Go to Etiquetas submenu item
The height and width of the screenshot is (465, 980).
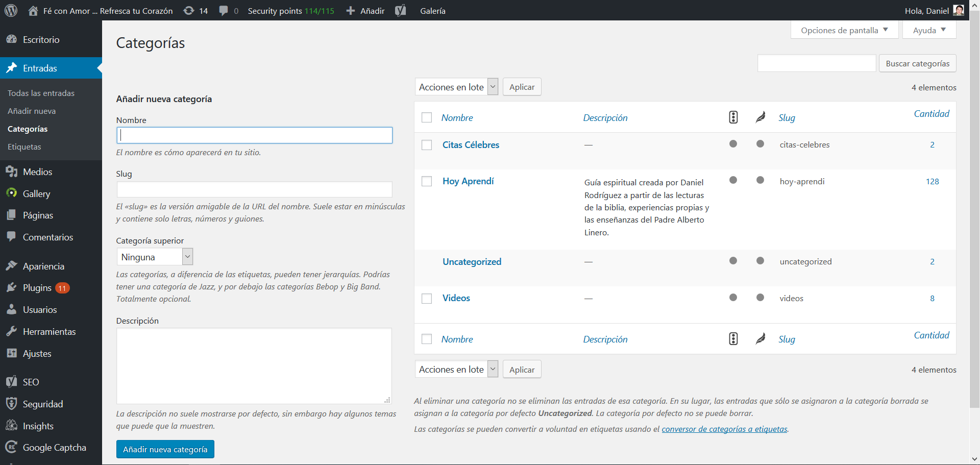24,147
